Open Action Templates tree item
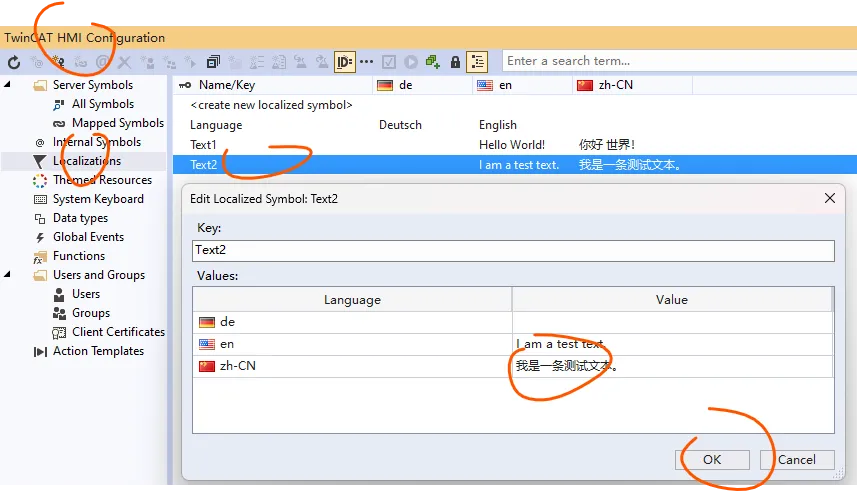 [x=98, y=351]
